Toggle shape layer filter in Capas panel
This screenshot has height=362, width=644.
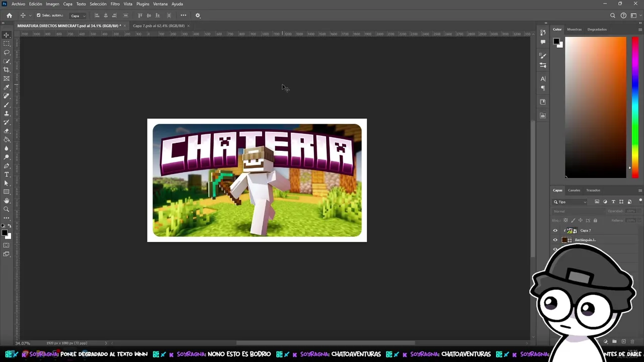click(x=621, y=202)
